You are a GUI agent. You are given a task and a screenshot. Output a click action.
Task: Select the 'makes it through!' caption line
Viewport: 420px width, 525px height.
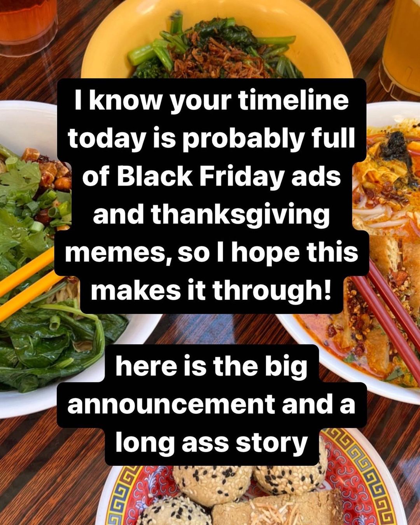coord(212,290)
